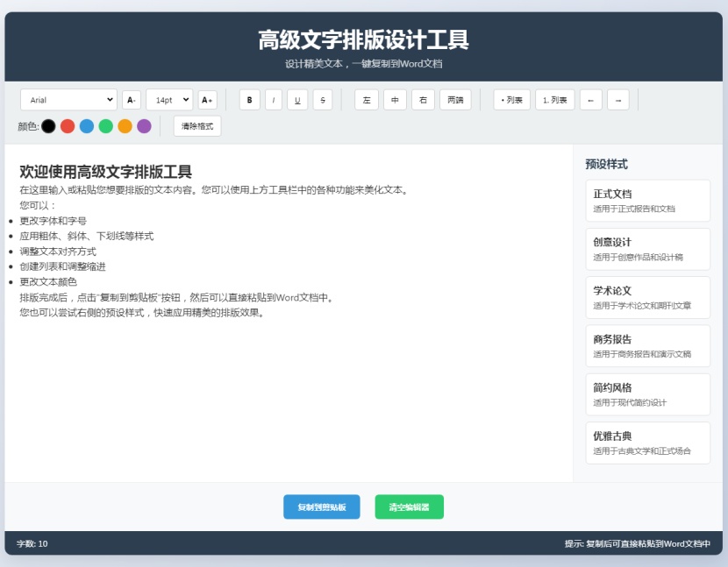Toggle center alignment with the 中 button
The height and width of the screenshot is (567, 728).
[x=395, y=100]
